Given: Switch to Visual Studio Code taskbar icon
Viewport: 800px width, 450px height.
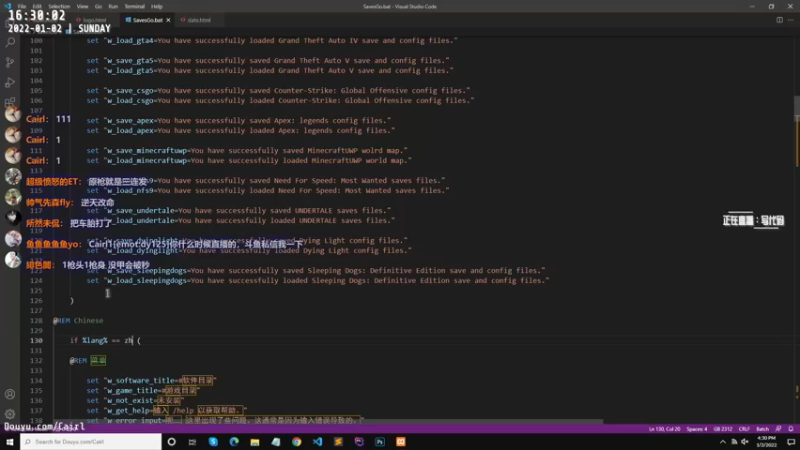Looking at the screenshot, I should [317, 442].
